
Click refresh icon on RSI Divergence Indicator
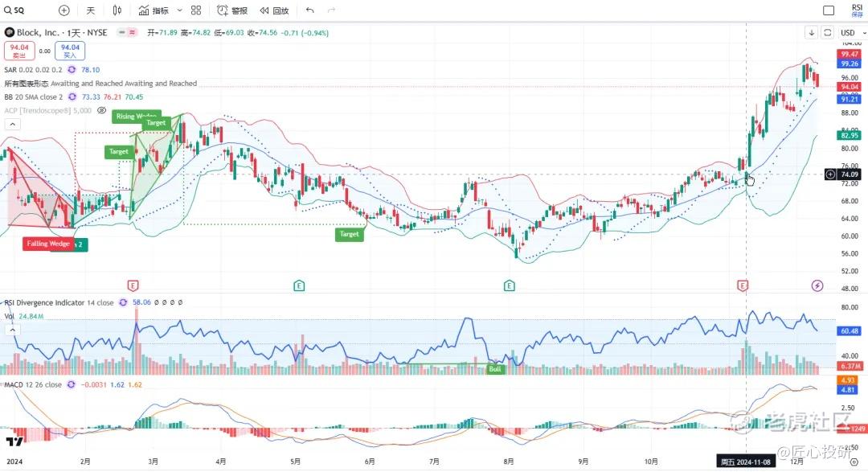pyautogui.click(x=123, y=302)
